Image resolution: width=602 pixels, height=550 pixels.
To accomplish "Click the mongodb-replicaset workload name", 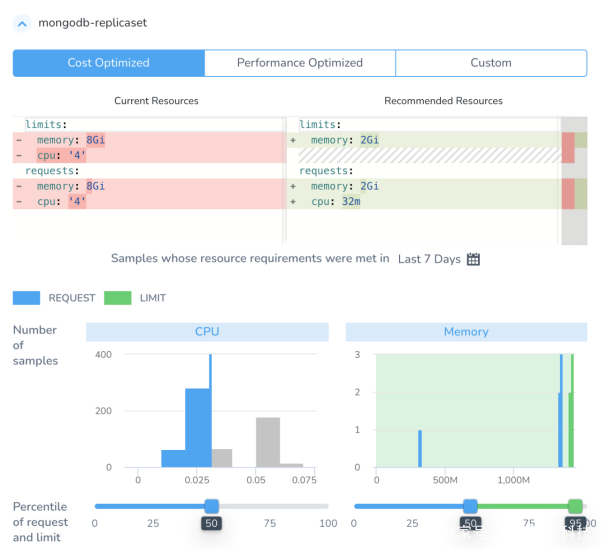I will click(93, 23).
